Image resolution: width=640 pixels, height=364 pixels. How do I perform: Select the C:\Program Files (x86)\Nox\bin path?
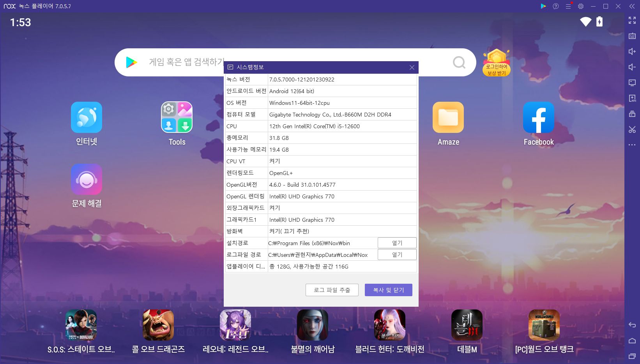(x=309, y=243)
